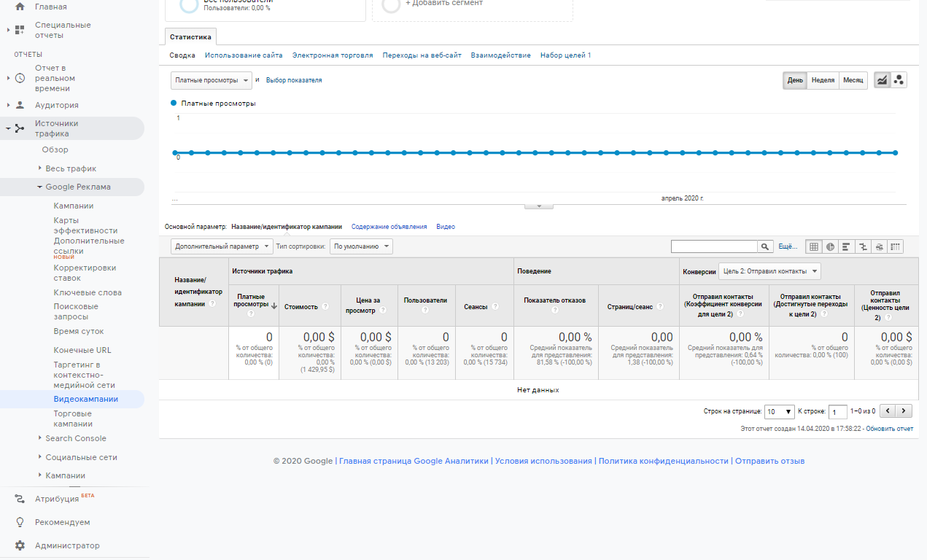Switch to performance bar view
The height and width of the screenshot is (560, 927).
coord(846,246)
